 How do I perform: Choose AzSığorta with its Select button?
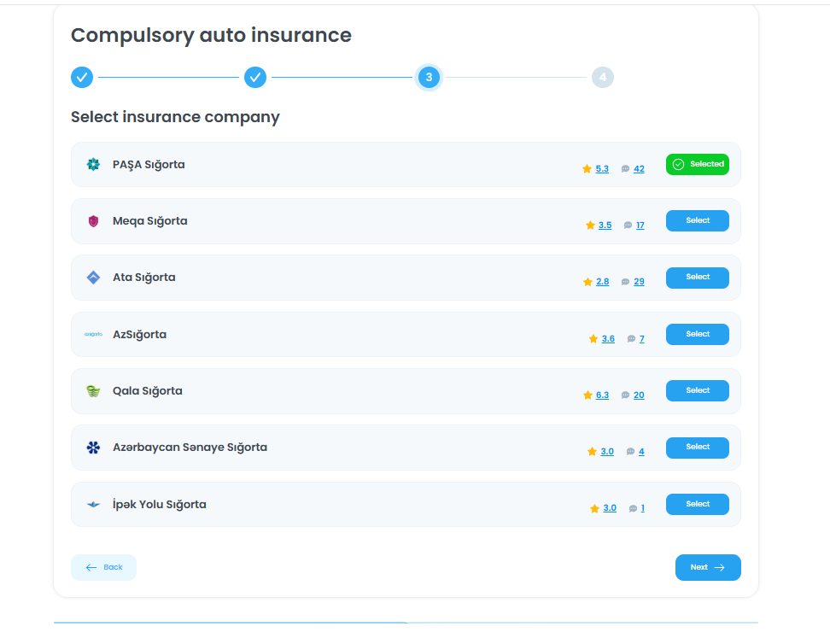click(697, 334)
